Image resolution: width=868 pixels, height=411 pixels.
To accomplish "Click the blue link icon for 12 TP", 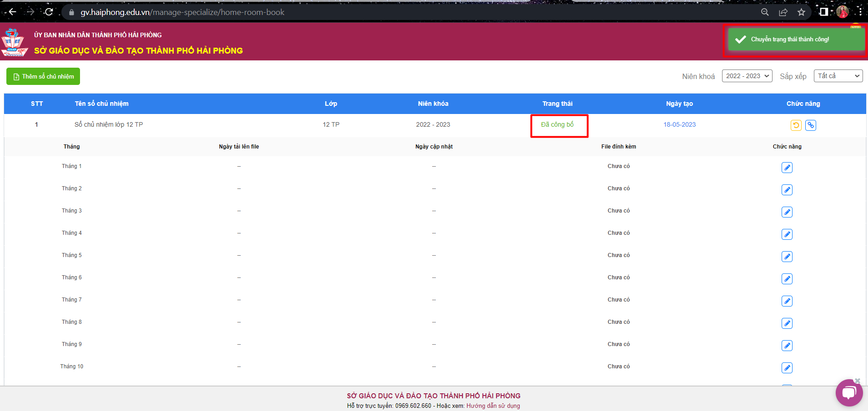I will click(x=810, y=125).
